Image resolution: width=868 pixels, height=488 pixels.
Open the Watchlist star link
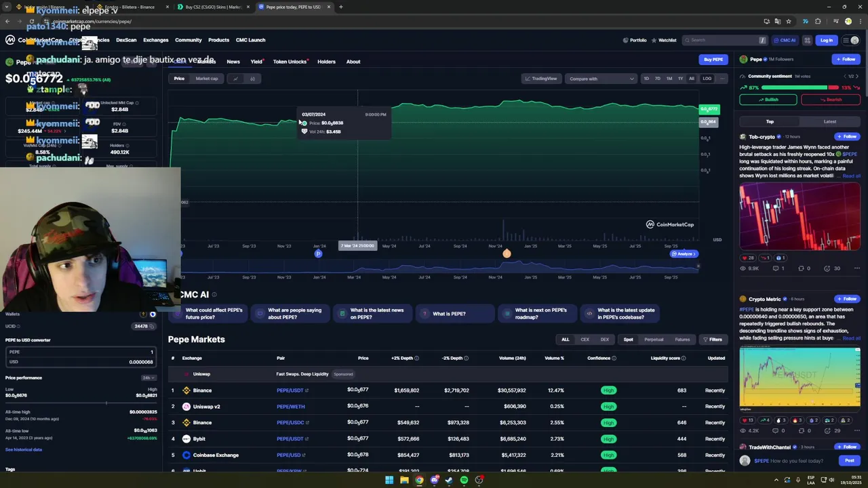[x=663, y=40]
